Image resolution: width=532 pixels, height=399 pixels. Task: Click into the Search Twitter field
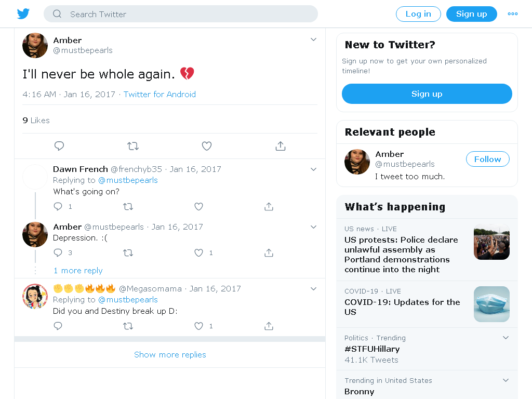point(180,14)
